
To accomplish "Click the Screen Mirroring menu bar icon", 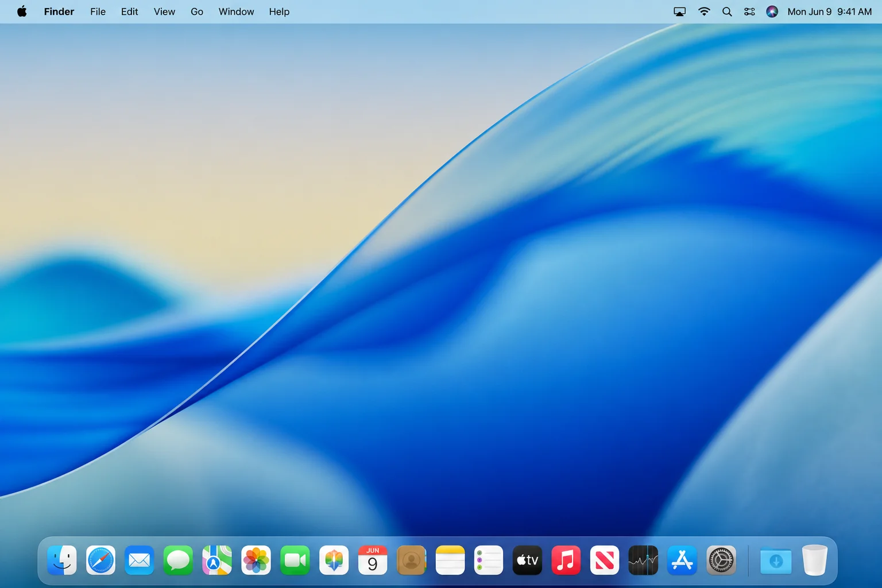I will [x=679, y=11].
